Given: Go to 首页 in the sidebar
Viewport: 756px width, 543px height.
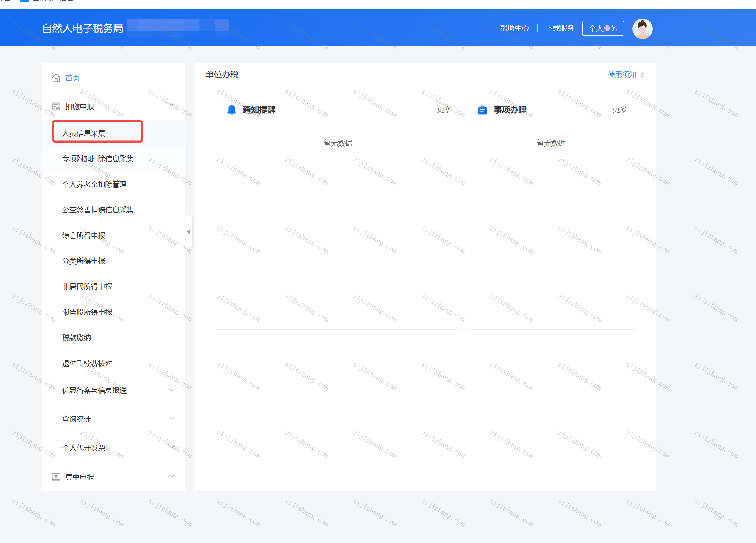Looking at the screenshot, I should tap(72, 78).
